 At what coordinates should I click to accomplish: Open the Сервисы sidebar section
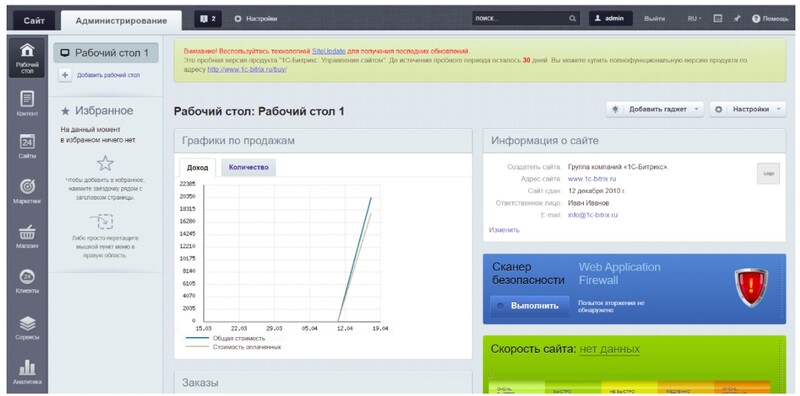[27, 328]
